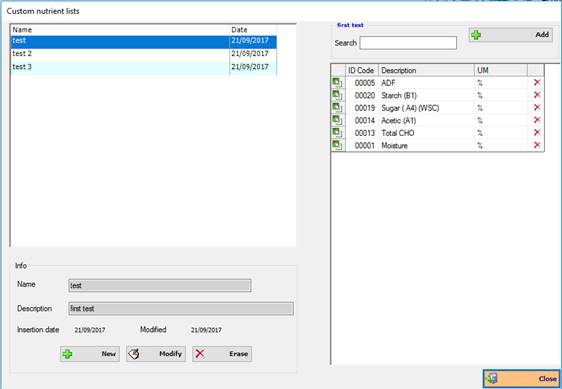Click the date cell of test 2
Image resolution: width=562 pixels, height=389 pixels.
[x=253, y=55]
